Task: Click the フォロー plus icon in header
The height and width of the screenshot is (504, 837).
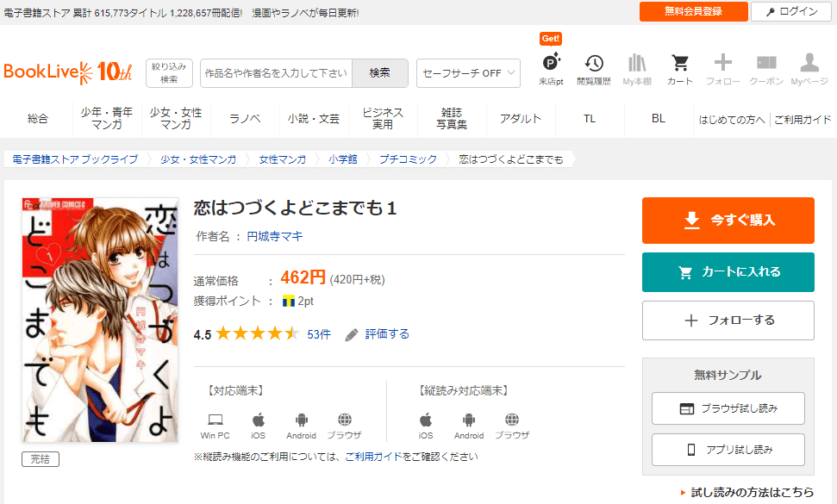Action: [722, 69]
